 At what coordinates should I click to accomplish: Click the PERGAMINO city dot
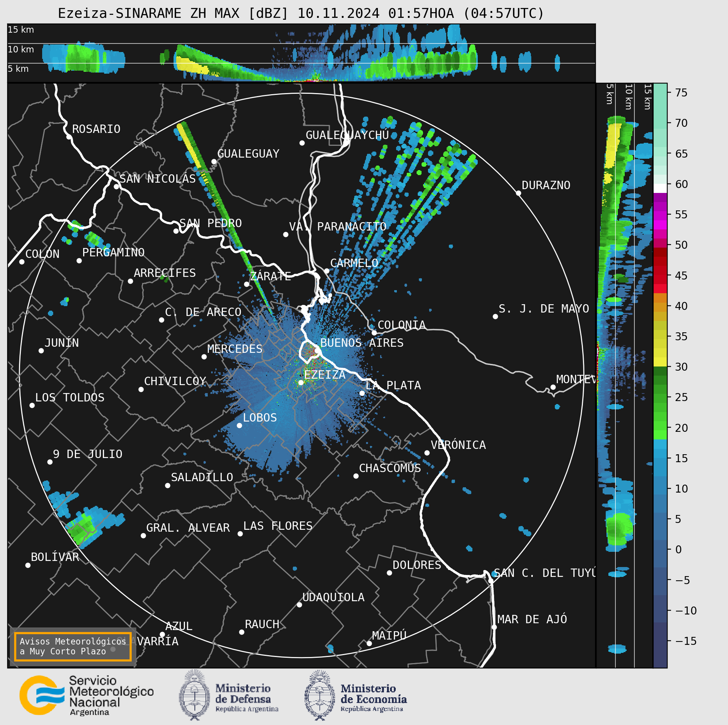(79, 261)
